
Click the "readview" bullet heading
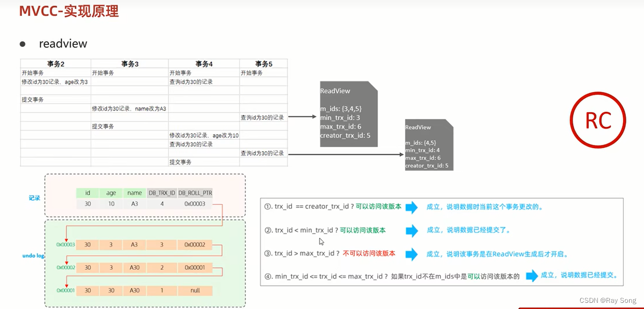click(63, 44)
